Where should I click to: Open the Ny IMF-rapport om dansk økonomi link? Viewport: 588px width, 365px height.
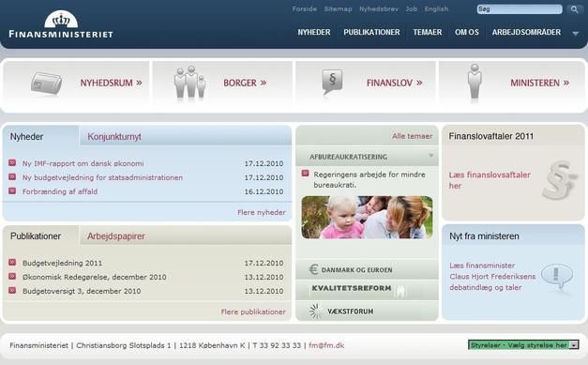point(83,163)
